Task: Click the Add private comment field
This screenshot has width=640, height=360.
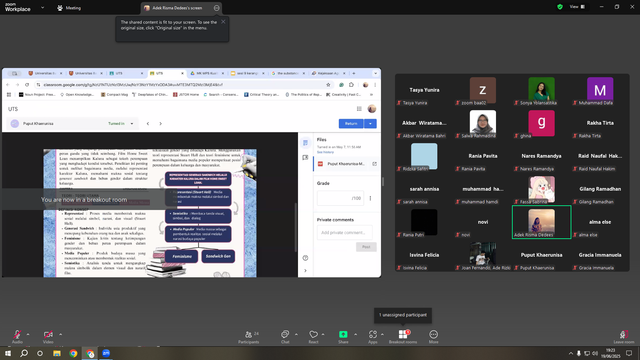Action: (x=344, y=232)
